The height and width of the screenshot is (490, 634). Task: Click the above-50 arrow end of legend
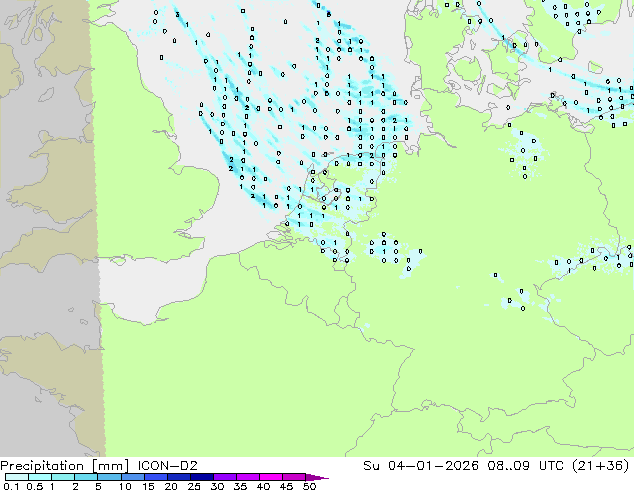pos(317,477)
